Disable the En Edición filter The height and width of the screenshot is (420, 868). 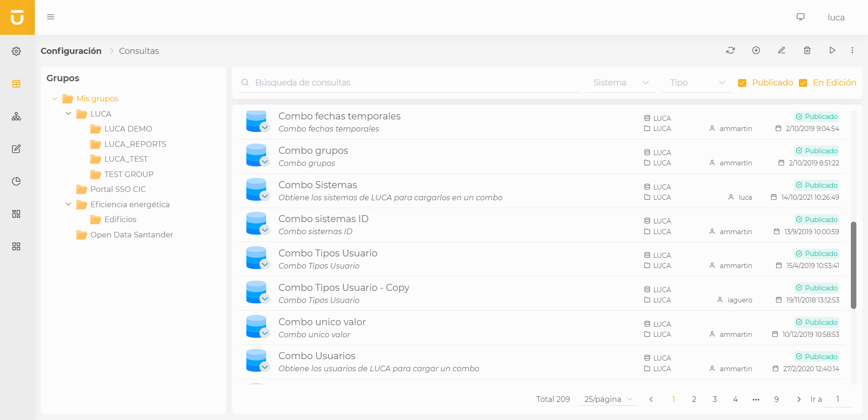[803, 82]
